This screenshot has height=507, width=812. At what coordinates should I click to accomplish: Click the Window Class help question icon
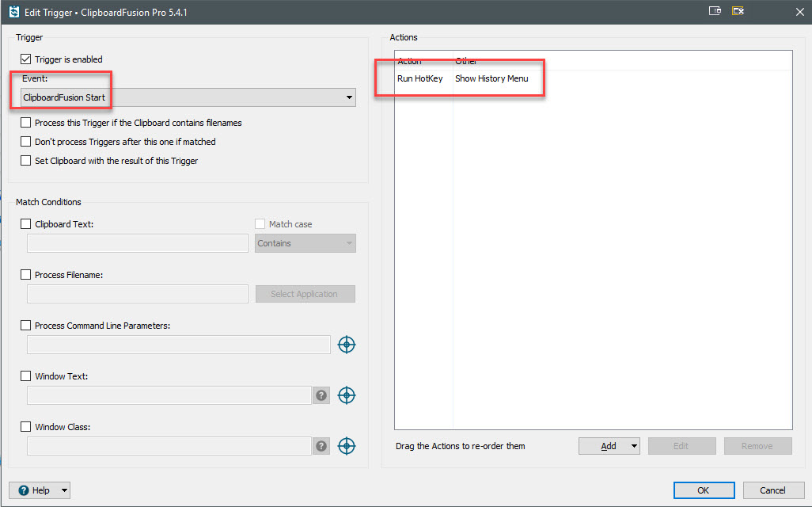click(321, 446)
